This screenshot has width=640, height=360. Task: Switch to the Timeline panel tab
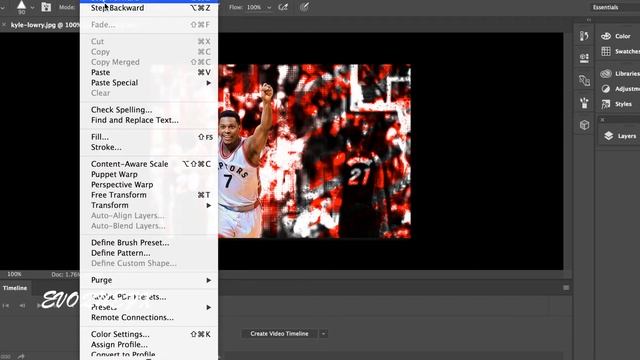(15, 288)
